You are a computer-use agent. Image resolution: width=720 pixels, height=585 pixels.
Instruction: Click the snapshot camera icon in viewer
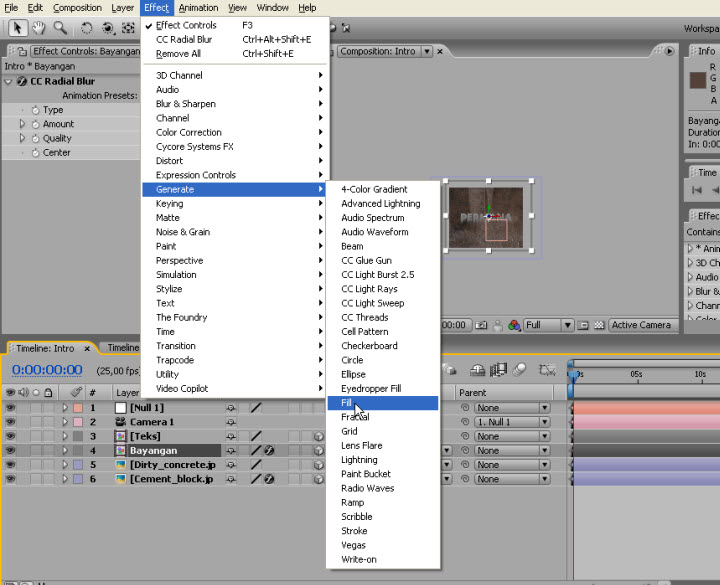(x=481, y=325)
